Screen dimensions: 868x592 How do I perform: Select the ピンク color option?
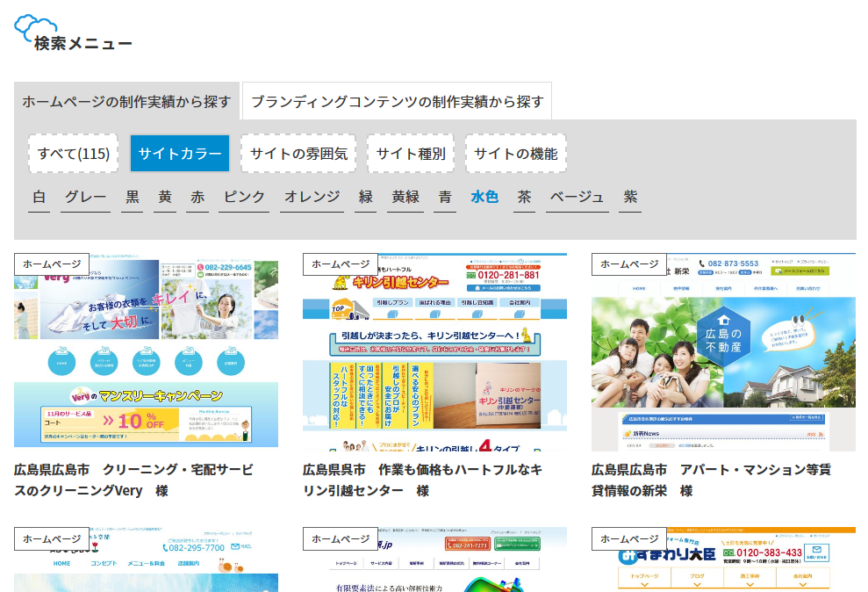coord(245,197)
